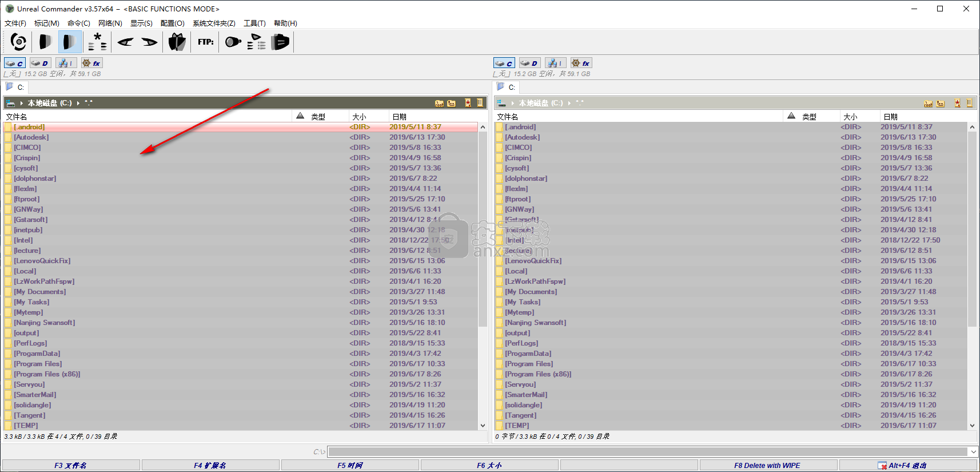Expand arrow before 本地磁盘 (C:) in right path

(x=512, y=104)
